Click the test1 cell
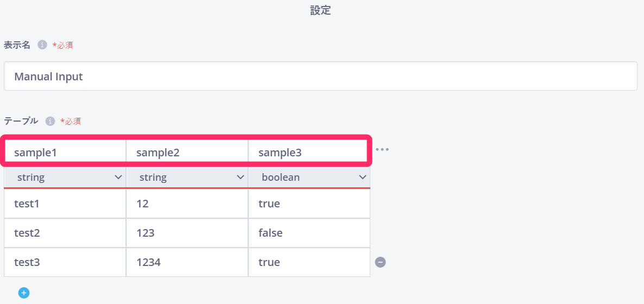Image resolution: width=644 pixels, height=304 pixels. (x=65, y=204)
